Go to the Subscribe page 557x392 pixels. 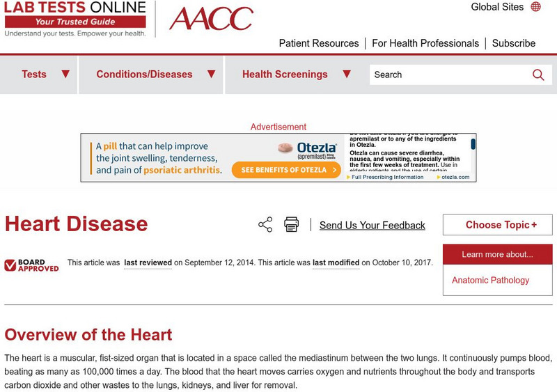click(514, 43)
